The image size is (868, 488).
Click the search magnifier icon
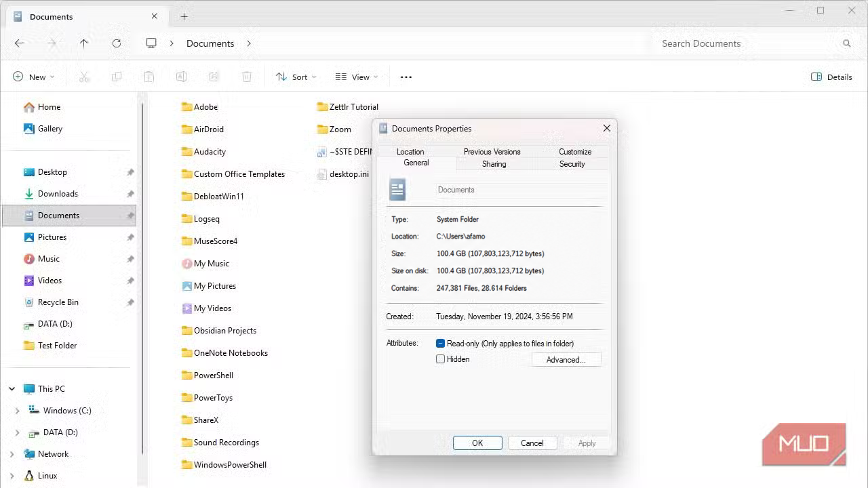click(x=846, y=43)
